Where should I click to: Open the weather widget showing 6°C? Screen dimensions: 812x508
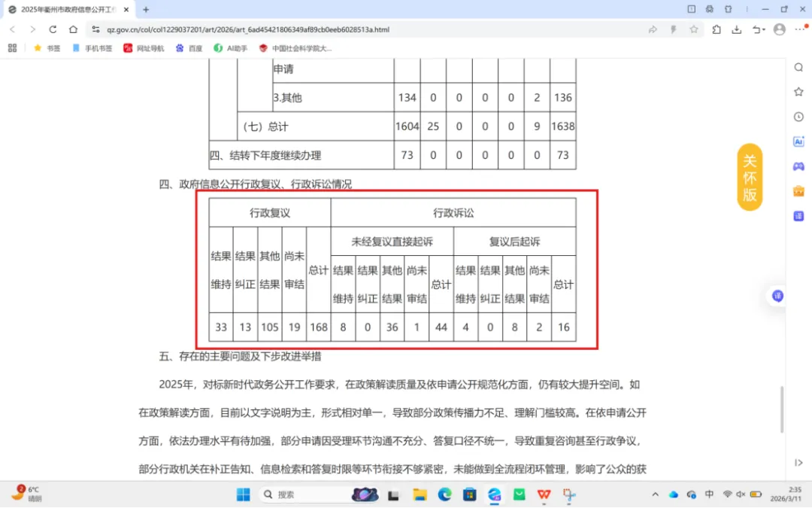pyautogui.click(x=26, y=494)
